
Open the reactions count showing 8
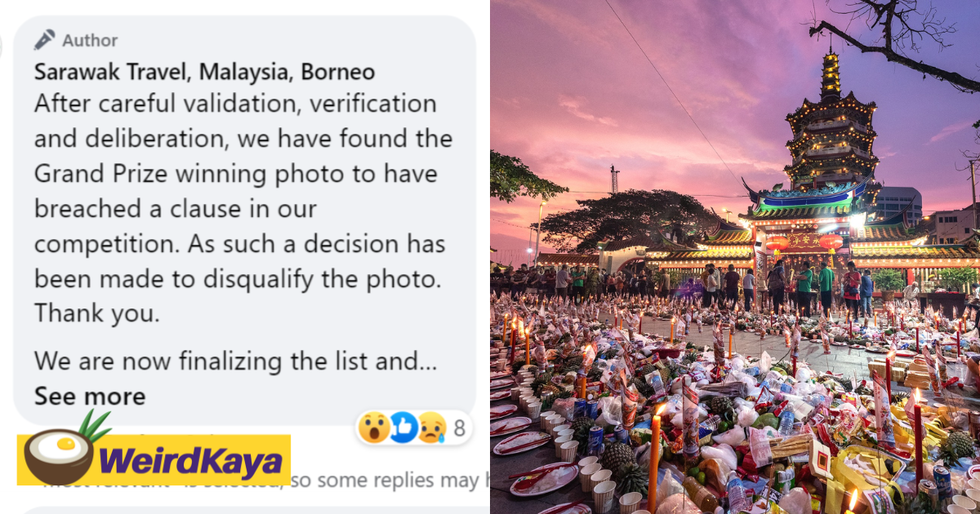coord(460,428)
